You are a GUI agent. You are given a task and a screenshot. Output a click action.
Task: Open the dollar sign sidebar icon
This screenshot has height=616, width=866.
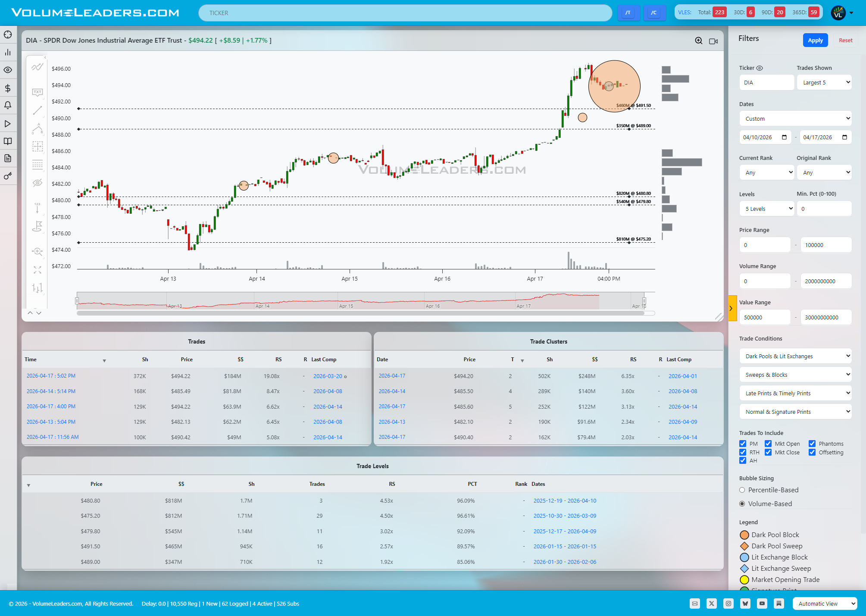click(8, 88)
